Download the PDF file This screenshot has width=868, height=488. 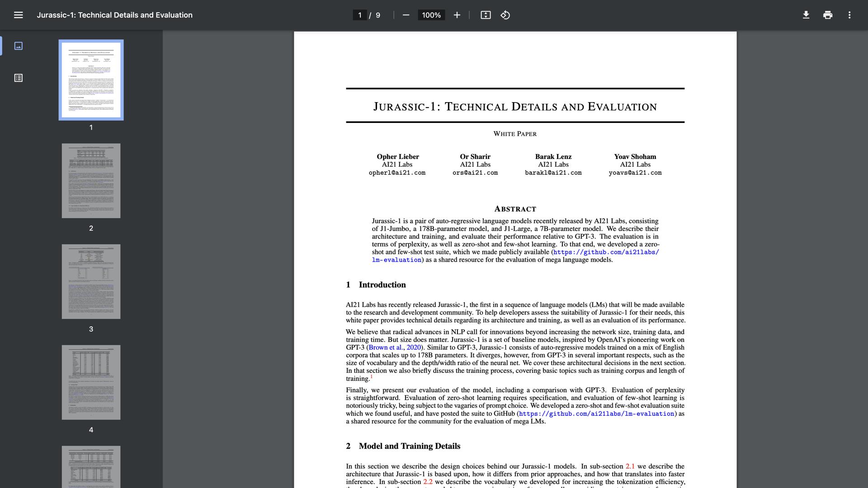(x=806, y=15)
